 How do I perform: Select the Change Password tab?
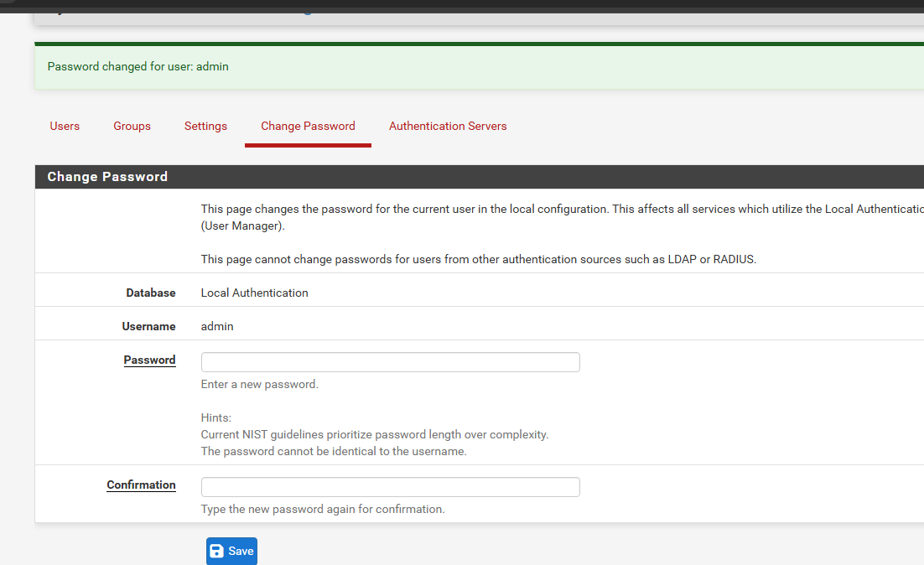308,126
